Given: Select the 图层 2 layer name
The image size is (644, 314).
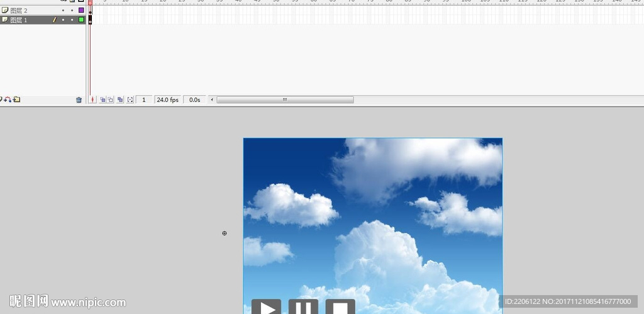Looking at the screenshot, I should click(x=18, y=10).
